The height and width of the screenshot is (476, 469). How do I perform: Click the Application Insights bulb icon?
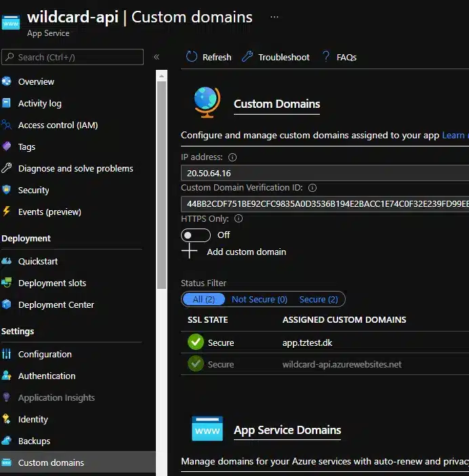(6, 397)
